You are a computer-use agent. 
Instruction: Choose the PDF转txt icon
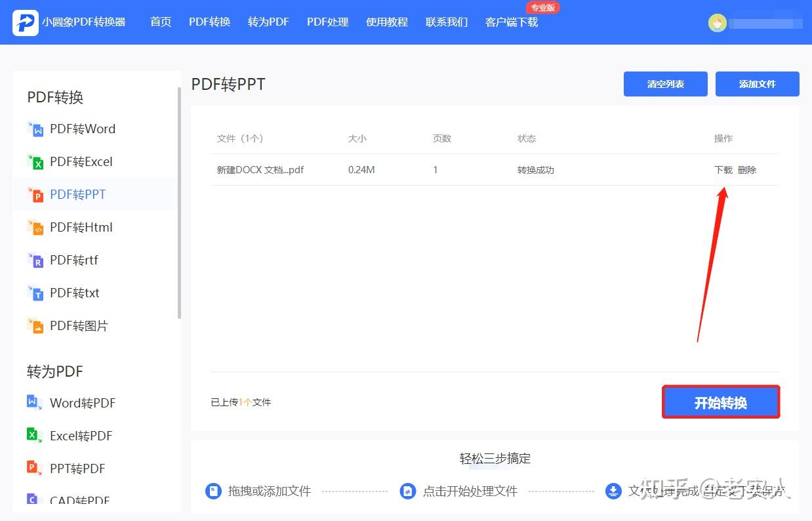point(35,293)
